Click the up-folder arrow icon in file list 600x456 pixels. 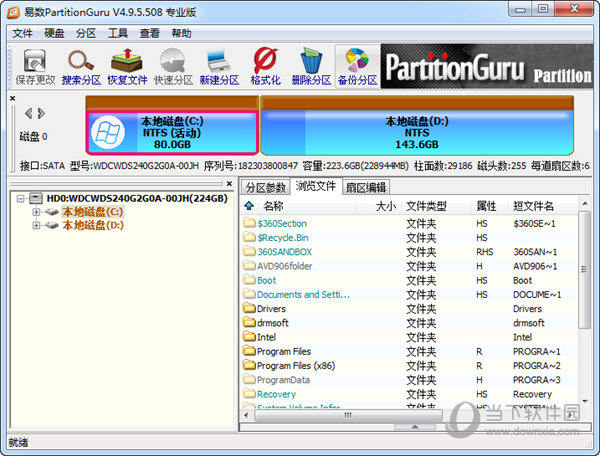(249, 206)
